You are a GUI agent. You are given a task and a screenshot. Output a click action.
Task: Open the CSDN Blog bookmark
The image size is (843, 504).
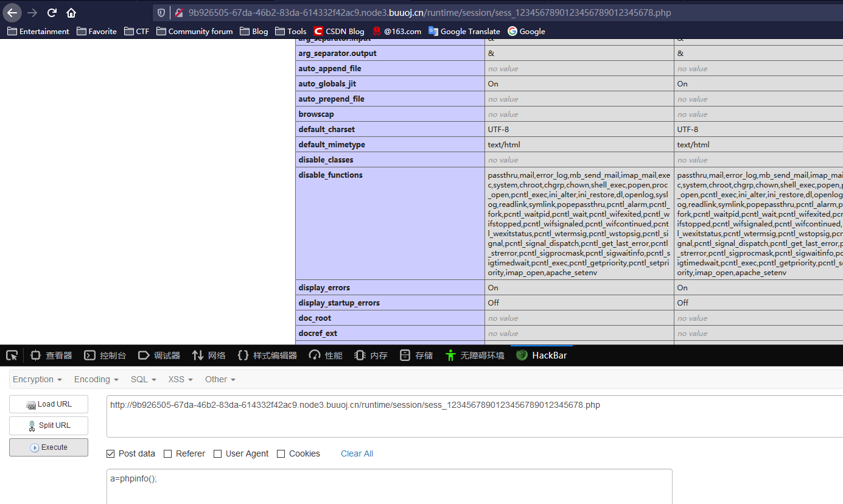point(338,31)
